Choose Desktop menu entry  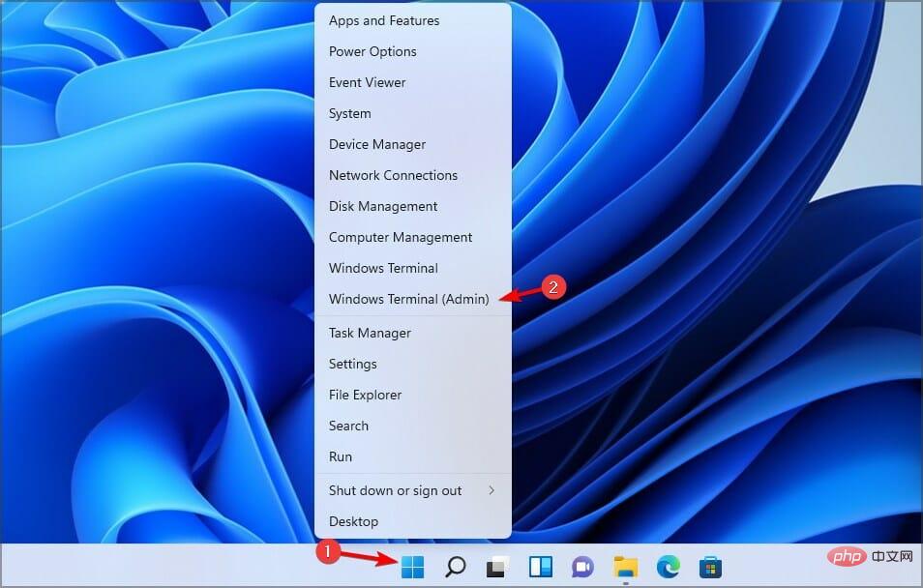click(413, 521)
